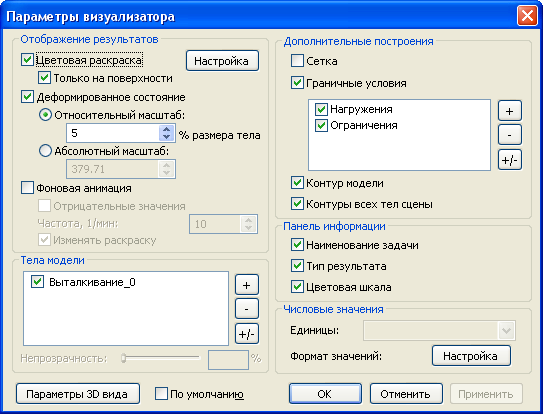Click the +/- button beside Тела модели list
The height and width of the screenshot is (414, 543).
[247, 334]
